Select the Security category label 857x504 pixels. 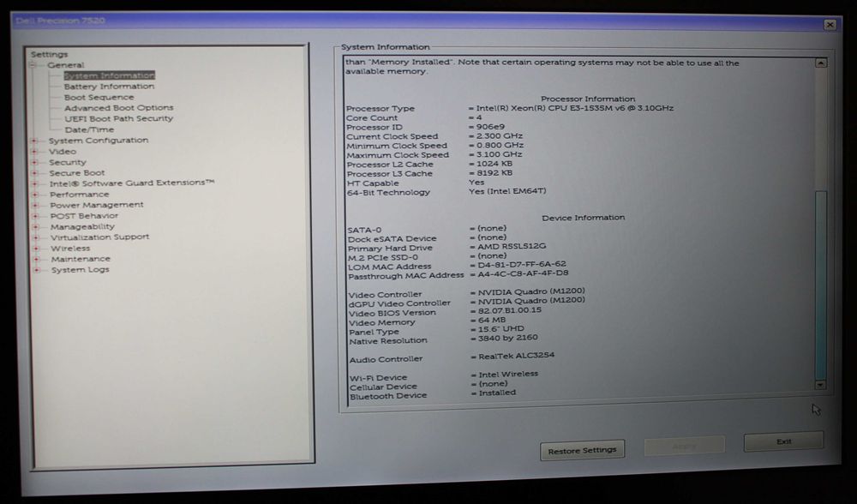[67, 162]
